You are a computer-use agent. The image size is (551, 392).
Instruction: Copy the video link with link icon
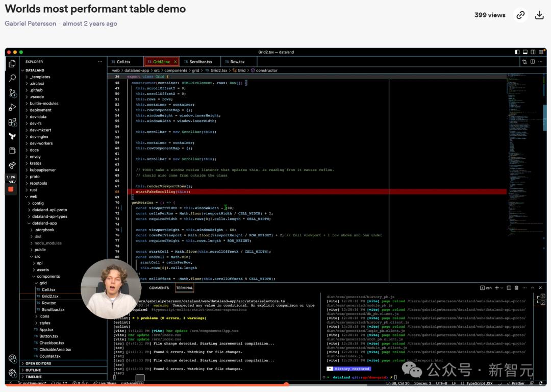pos(520,15)
